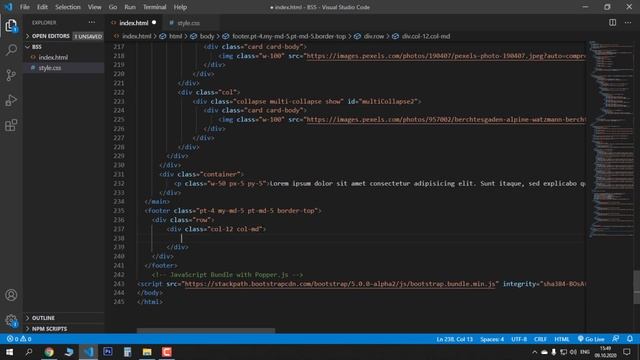Expand the NPM Scripts section
The image size is (640, 360).
coord(64,329)
